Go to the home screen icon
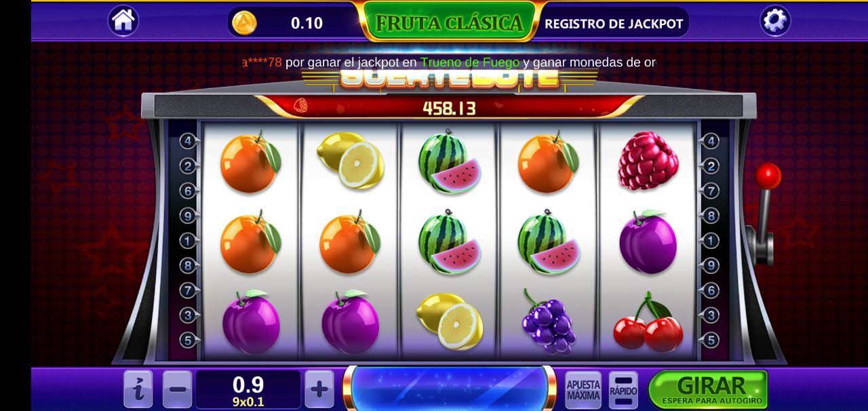The image size is (868, 411). click(x=123, y=21)
